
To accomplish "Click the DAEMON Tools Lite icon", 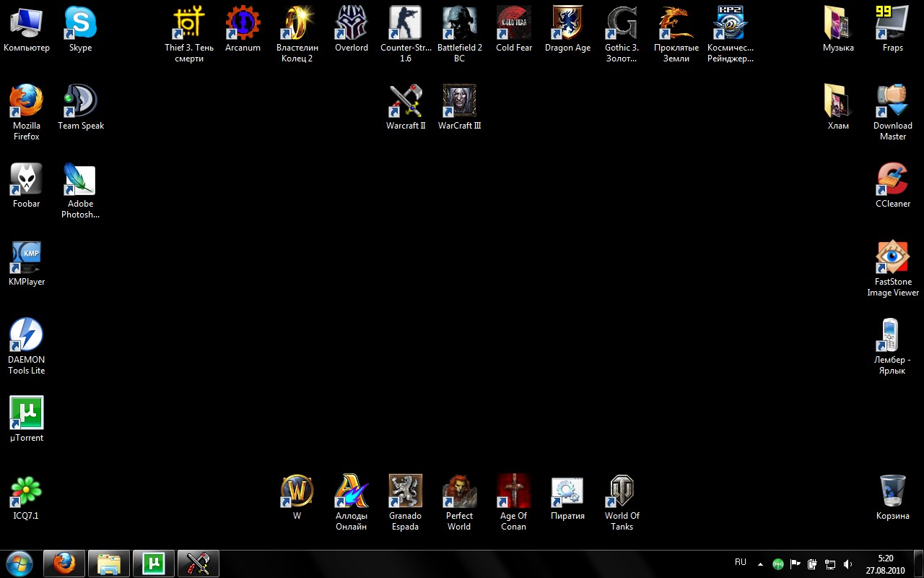I will pyautogui.click(x=27, y=346).
